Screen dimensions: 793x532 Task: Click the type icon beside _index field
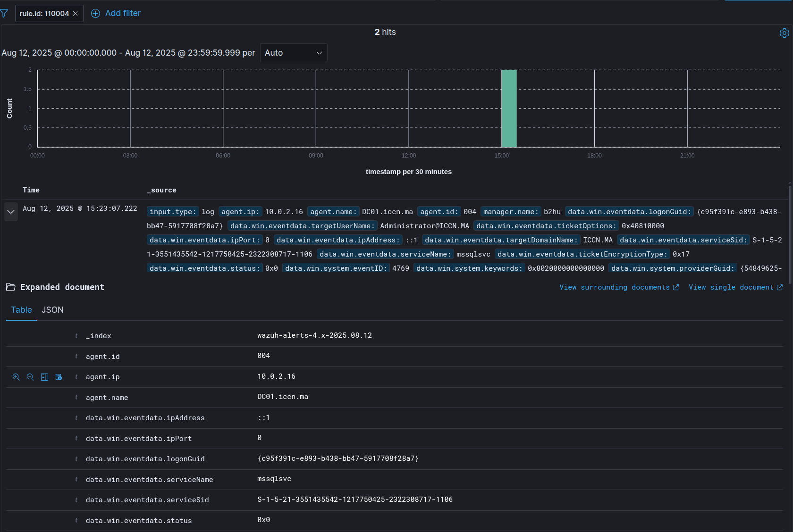point(76,336)
